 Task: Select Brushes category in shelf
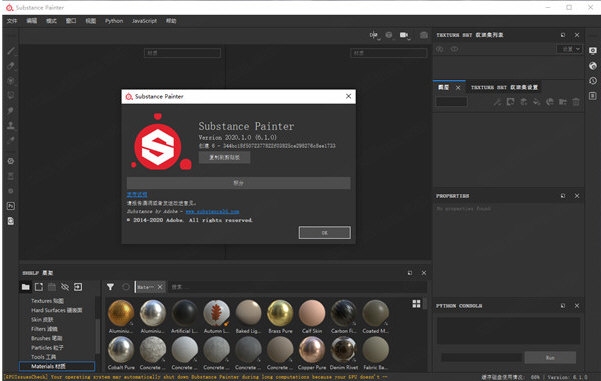point(46,338)
